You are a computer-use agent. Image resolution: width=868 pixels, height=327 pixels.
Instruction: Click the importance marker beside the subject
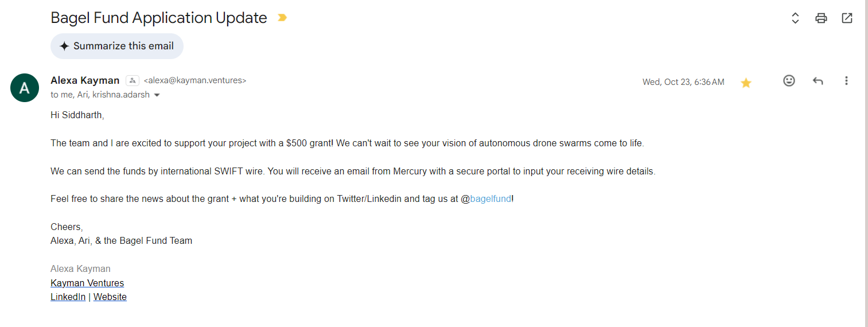[x=282, y=18]
